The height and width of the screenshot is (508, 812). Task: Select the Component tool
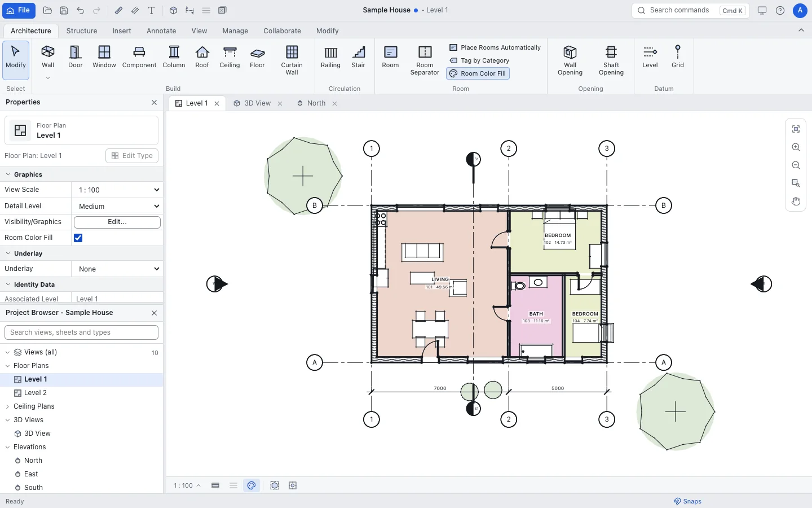(x=139, y=57)
